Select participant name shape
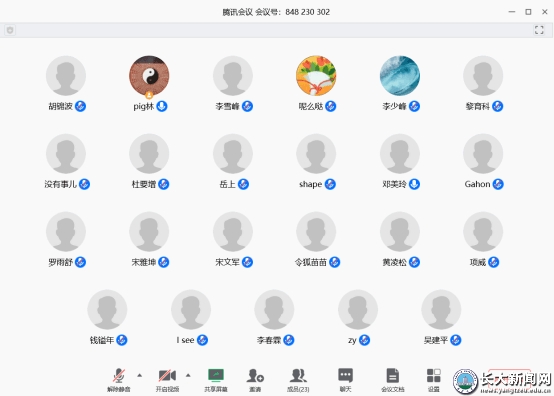 (311, 184)
